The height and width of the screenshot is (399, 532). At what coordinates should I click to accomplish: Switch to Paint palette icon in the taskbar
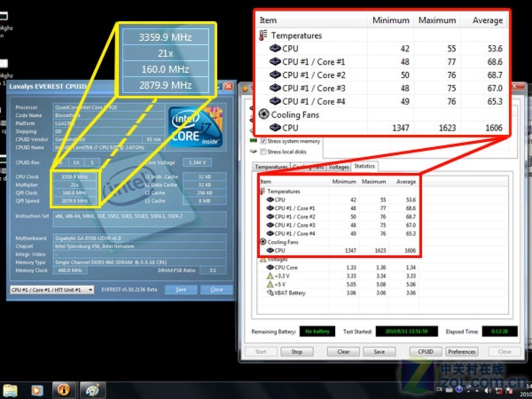92,390
